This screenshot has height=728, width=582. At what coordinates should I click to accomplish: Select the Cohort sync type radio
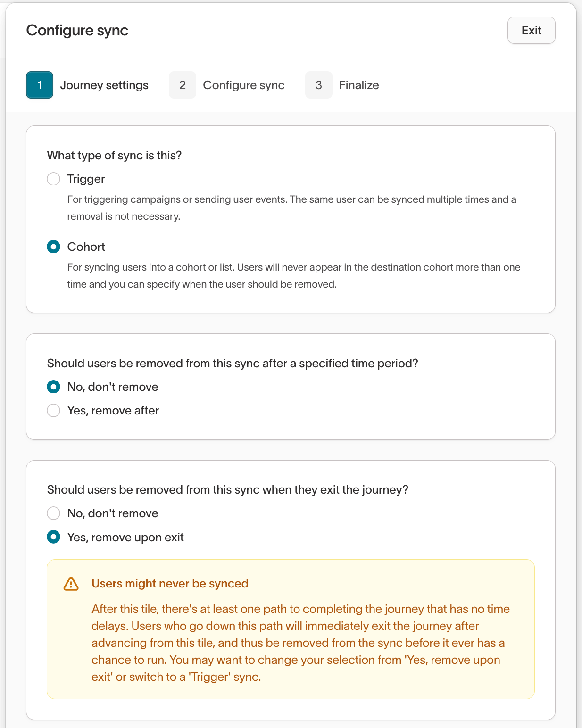[54, 247]
